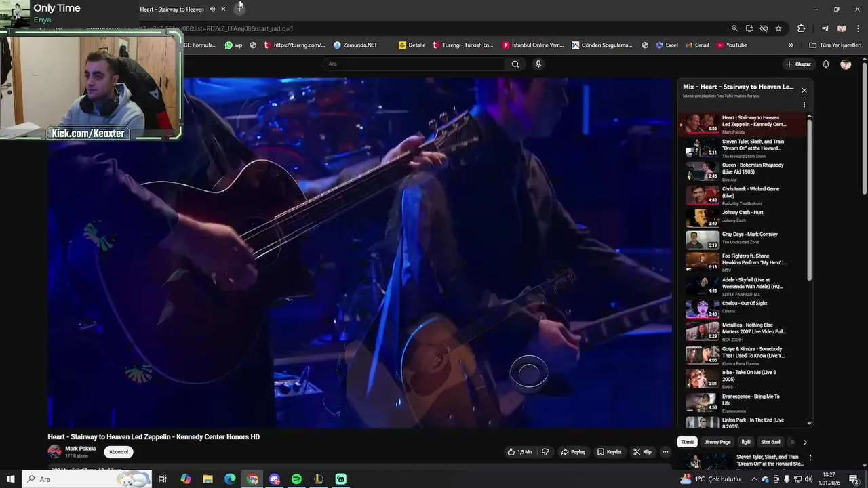Screen dimensions: 868x488
Task: Mute the tab via speaker icon
Action: [212, 9]
